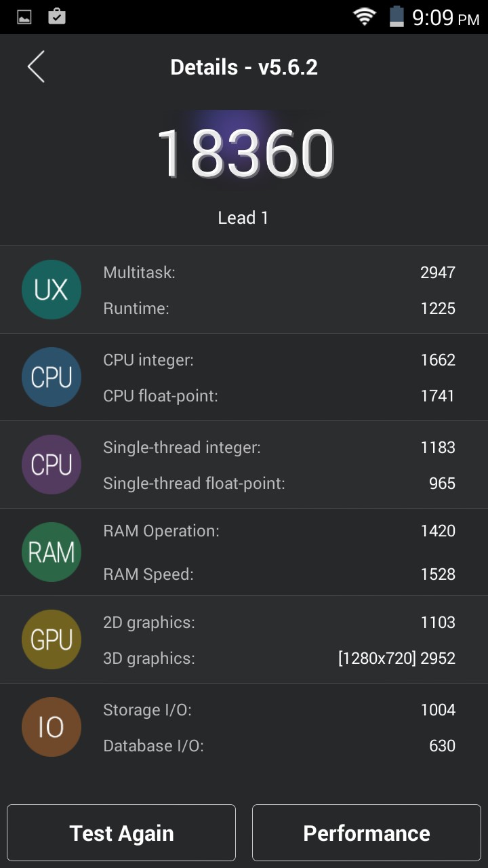Tap the total score 18360

[x=245, y=154]
